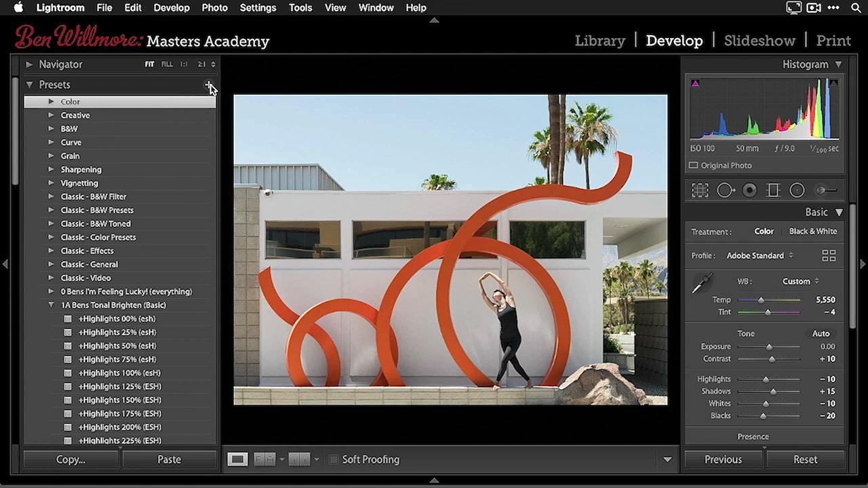Select the Red Eye Correction tool
The image size is (868, 488).
[749, 190]
